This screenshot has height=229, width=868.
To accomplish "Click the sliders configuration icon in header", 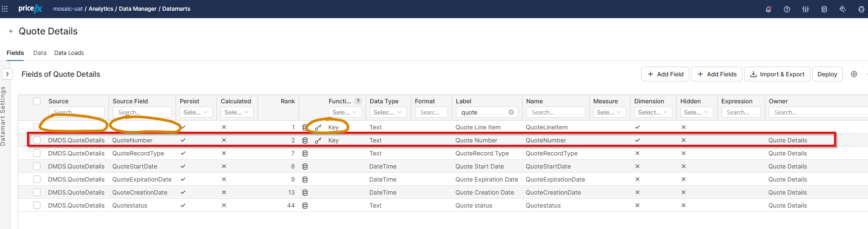I will click(806, 9).
